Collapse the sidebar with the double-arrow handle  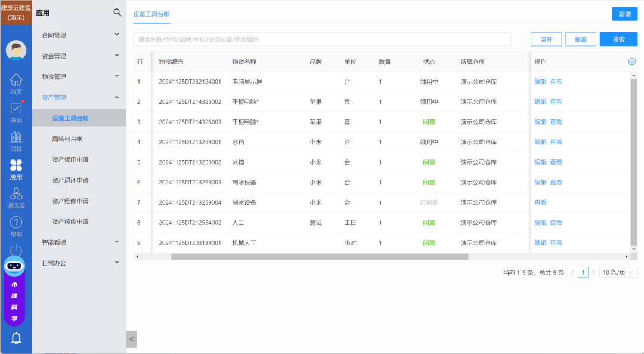132,339
